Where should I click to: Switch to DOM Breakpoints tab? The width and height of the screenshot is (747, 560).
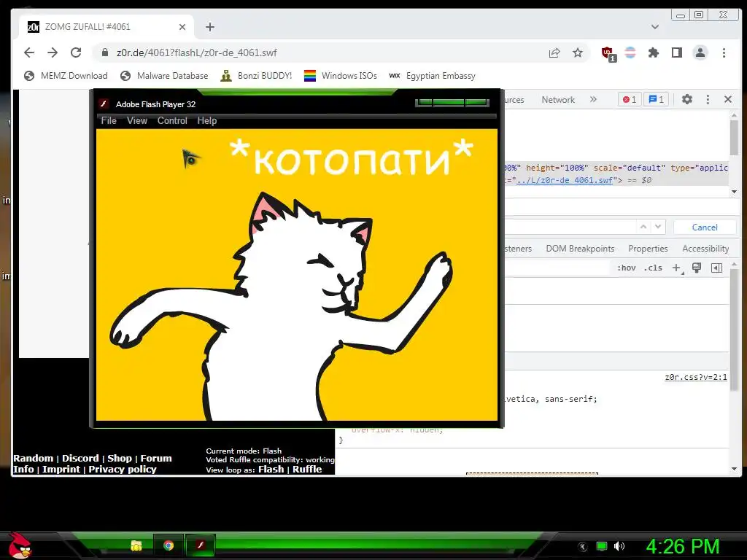tap(580, 249)
